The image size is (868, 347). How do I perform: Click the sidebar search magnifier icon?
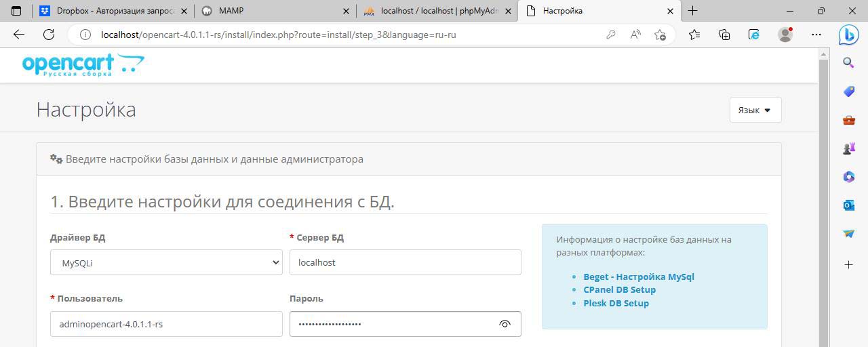[x=848, y=63]
